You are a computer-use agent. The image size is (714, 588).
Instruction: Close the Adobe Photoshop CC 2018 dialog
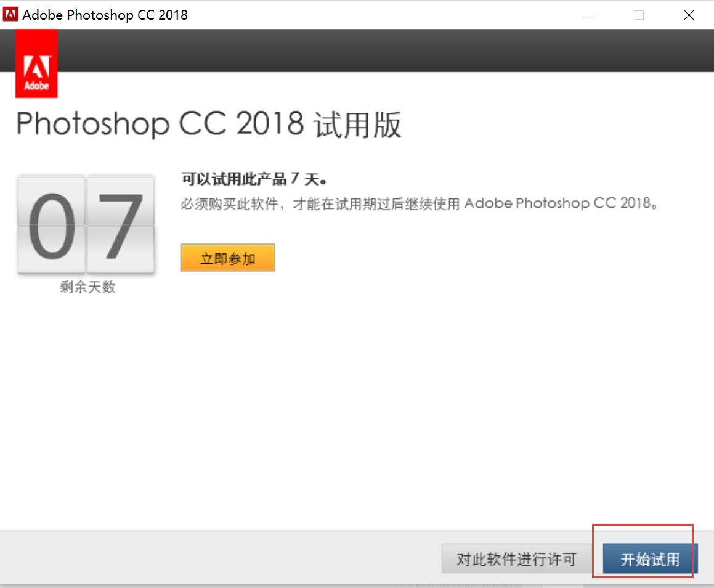(x=689, y=15)
